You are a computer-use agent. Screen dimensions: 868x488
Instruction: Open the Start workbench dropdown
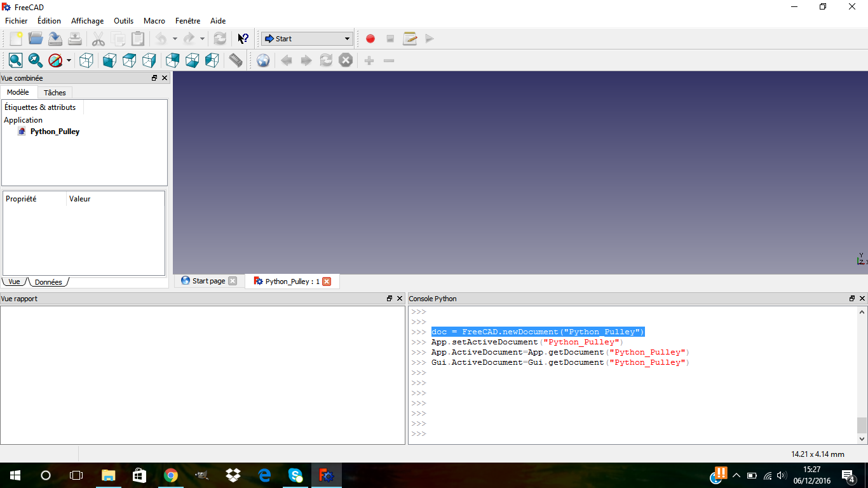pyautogui.click(x=307, y=39)
